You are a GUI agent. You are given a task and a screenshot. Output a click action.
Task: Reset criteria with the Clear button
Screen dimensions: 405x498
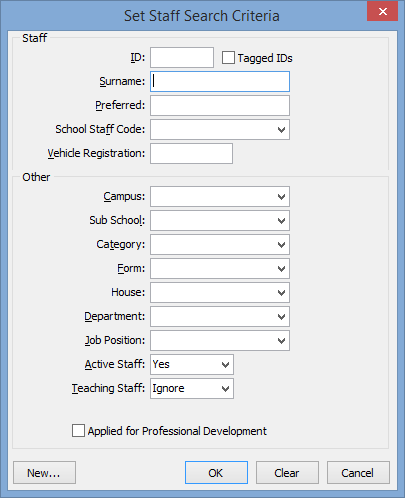(x=287, y=472)
